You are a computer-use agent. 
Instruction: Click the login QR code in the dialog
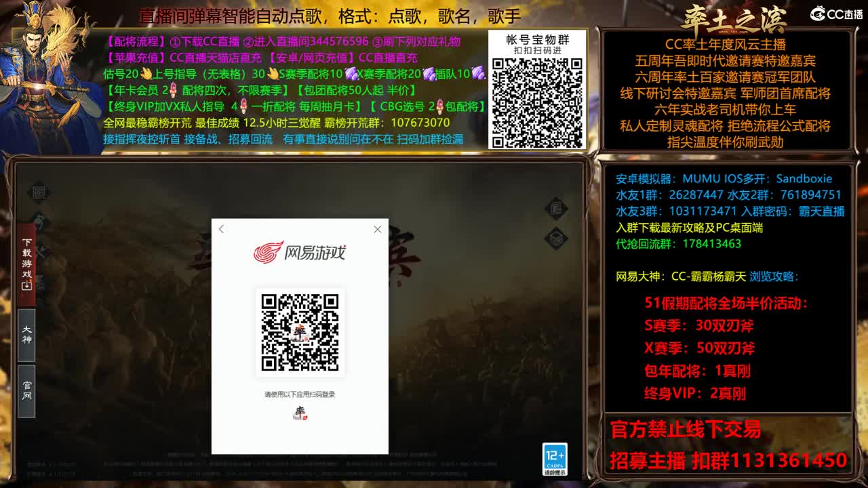tap(300, 333)
